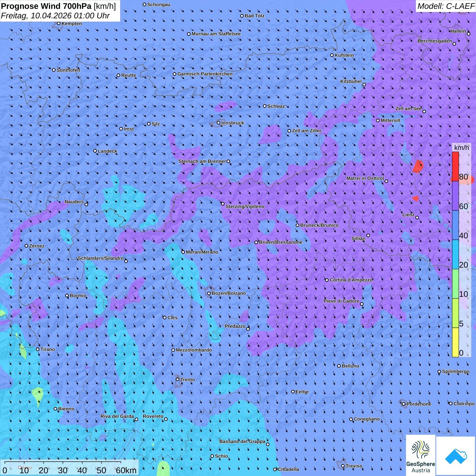Select the Steinach am Brenner label

[x=202, y=161]
